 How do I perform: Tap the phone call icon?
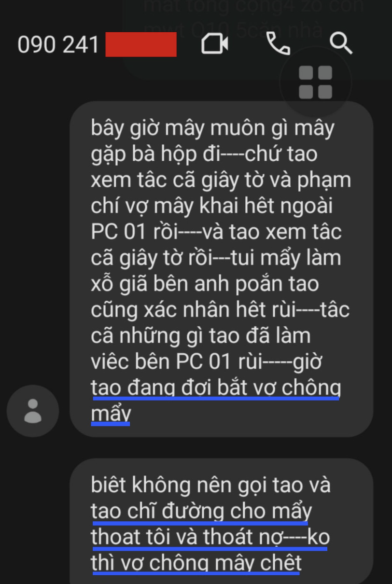279,44
